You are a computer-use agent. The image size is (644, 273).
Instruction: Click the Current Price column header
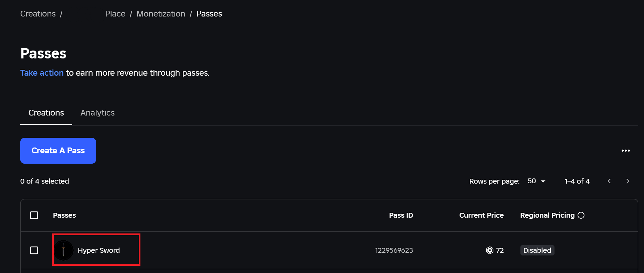click(481, 215)
